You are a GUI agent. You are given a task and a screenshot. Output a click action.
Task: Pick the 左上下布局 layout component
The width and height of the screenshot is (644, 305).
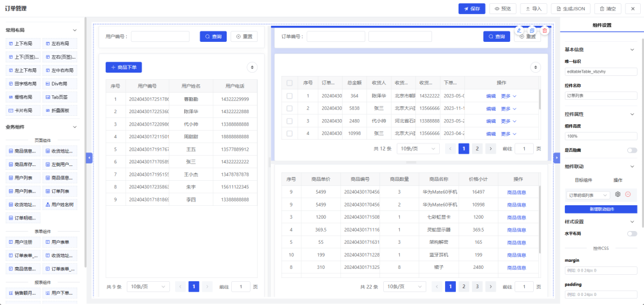[23, 70]
